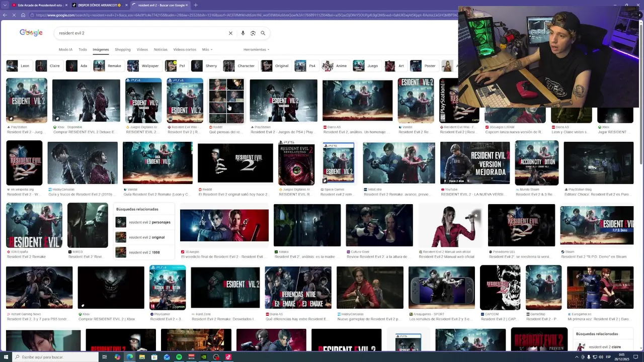Open the tab search chevron

click(4, 5)
